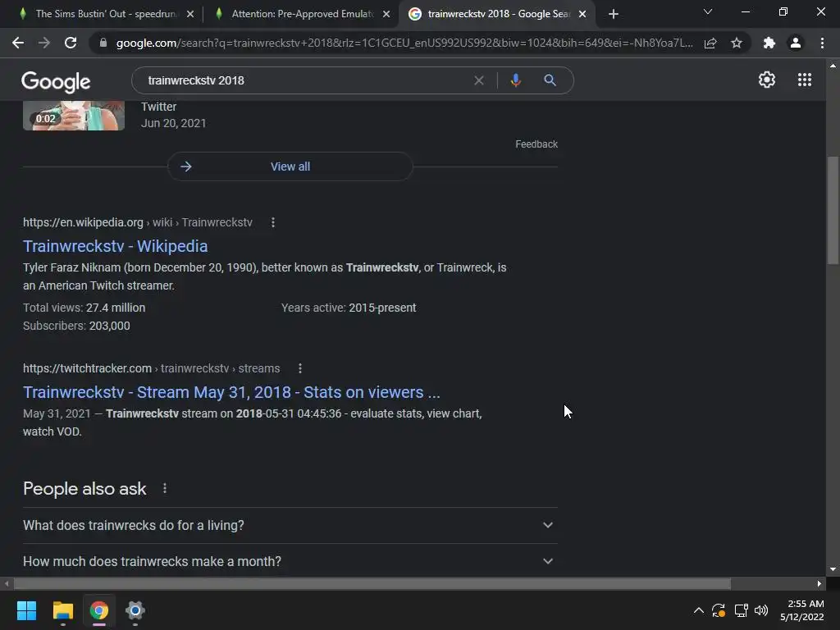
Task: Open more options for twitchtracker result
Action: point(300,368)
